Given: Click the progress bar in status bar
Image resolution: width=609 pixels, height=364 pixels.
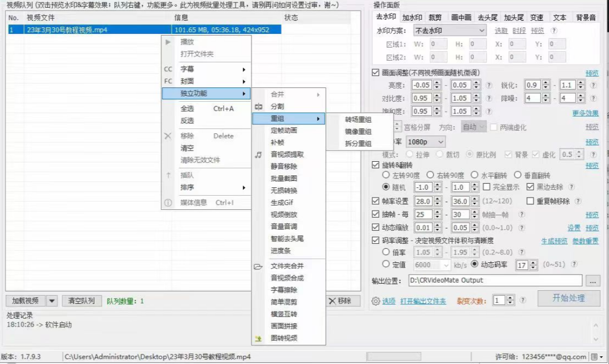Looking at the screenshot, I should pyautogui.click(x=394, y=356).
